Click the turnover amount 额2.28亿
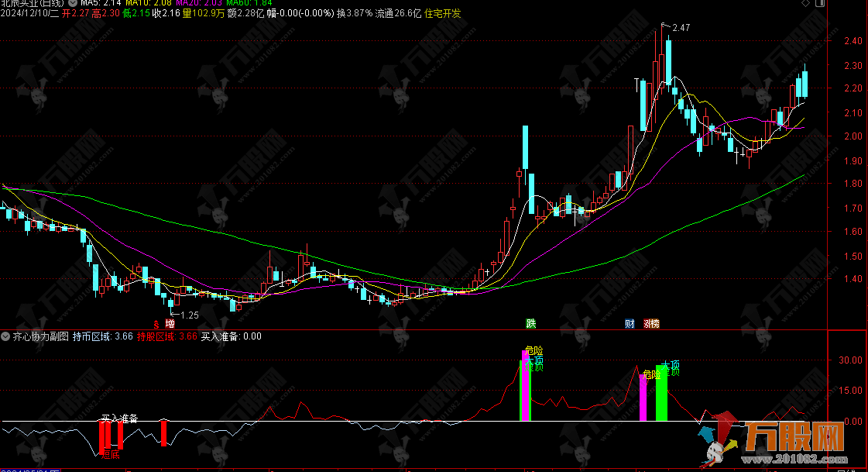The height and width of the screenshot is (472, 868). (x=245, y=13)
